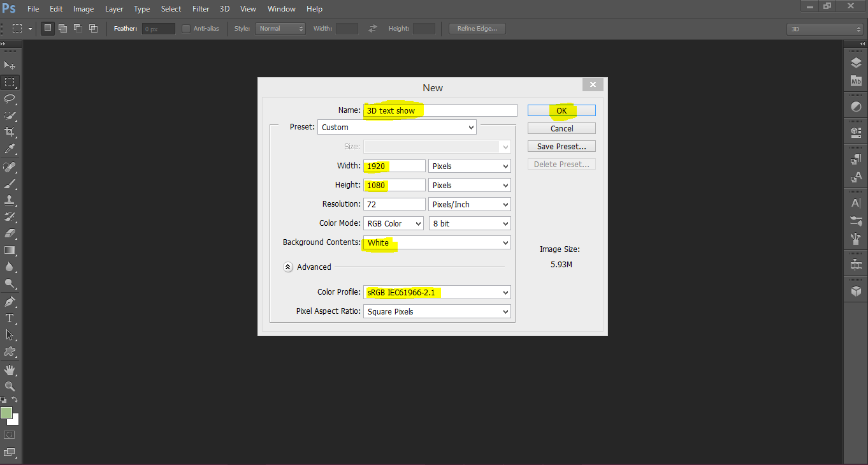Open the Mini Bridge panel icon
This screenshot has height=465, width=868.
pos(856,81)
